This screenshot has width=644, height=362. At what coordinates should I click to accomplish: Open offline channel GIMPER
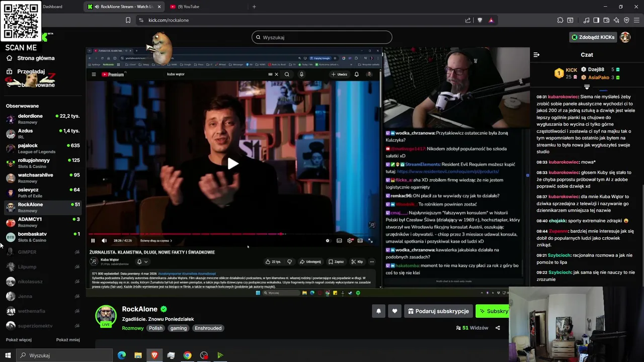[x=43, y=252]
